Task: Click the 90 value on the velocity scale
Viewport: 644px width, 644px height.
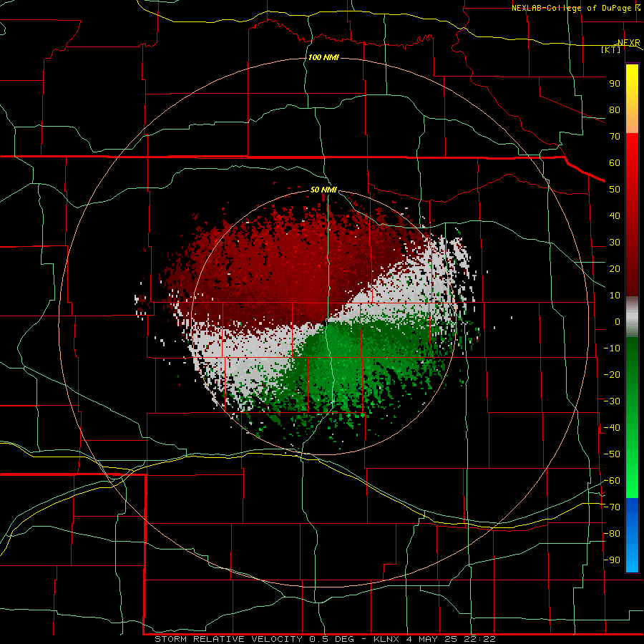Action: [x=615, y=84]
